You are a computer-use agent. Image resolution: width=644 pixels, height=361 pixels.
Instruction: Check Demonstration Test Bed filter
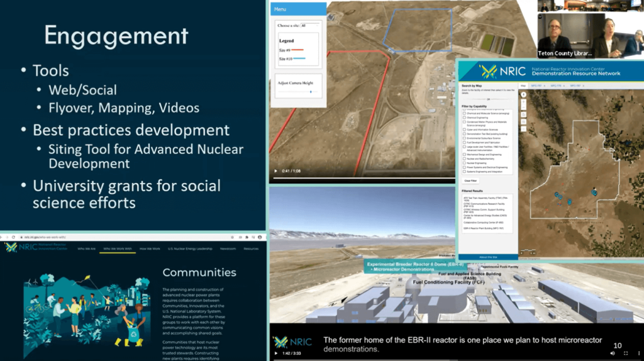465,134
